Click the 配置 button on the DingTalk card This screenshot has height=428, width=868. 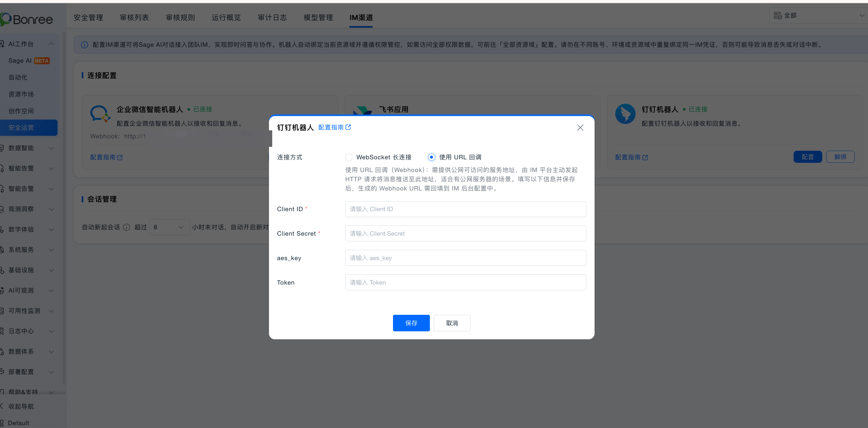807,157
